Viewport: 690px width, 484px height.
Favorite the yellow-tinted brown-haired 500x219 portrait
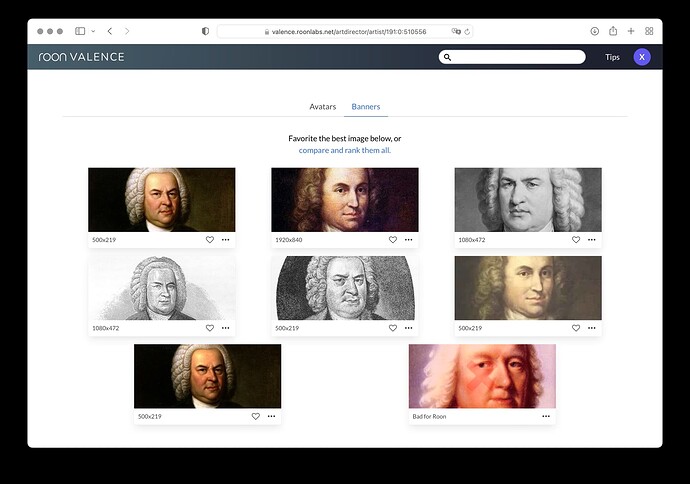coord(576,328)
